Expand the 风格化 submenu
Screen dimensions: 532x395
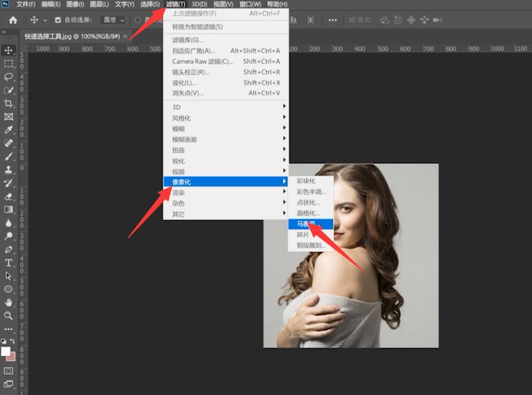tap(226, 118)
